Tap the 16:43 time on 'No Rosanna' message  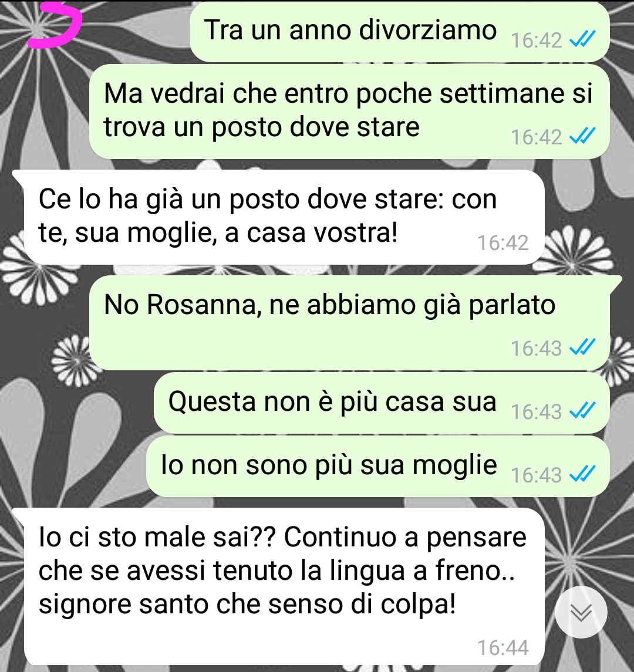coord(537,348)
